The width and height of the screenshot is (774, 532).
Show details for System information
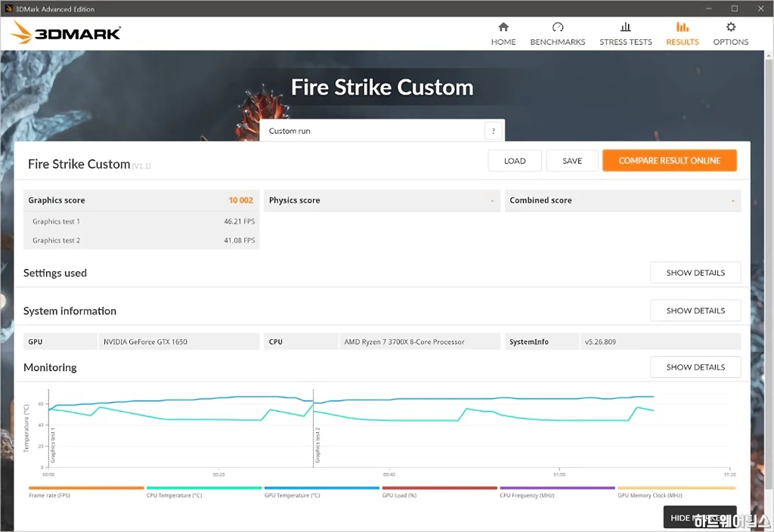coord(695,311)
